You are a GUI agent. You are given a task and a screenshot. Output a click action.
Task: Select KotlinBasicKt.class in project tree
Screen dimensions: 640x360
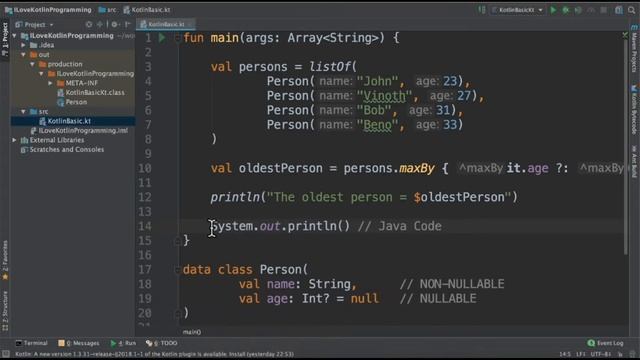[x=91, y=93]
